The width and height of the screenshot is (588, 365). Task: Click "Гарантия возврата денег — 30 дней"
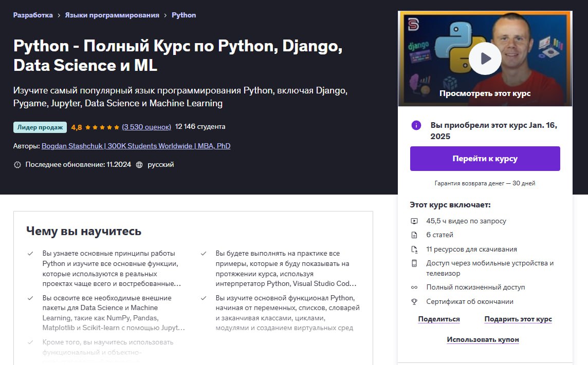485,183
